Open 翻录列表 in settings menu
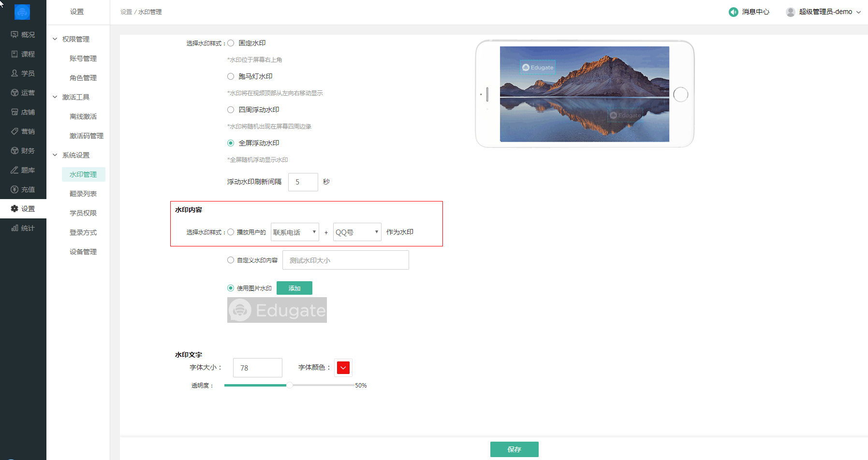868x460 pixels. (x=83, y=194)
